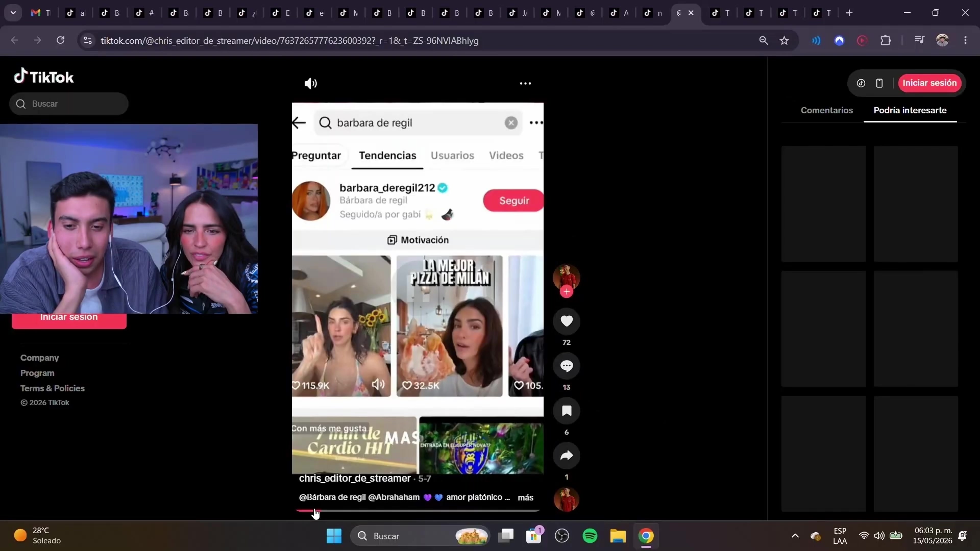
Task: Click the circular TikTok icon beside the phone icon
Action: point(861,83)
